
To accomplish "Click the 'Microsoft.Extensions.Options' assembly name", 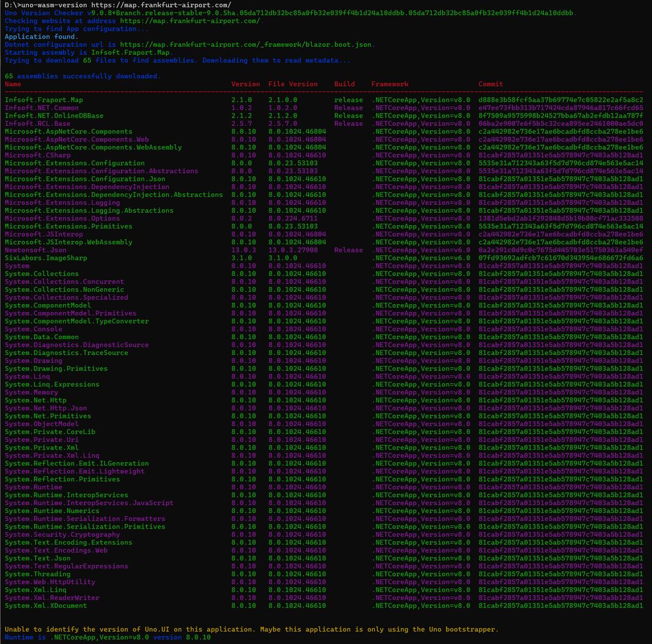I will [x=63, y=219].
